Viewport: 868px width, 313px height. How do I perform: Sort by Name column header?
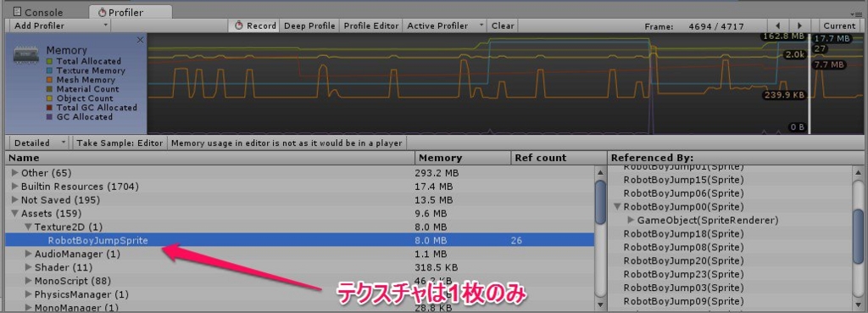(210, 158)
